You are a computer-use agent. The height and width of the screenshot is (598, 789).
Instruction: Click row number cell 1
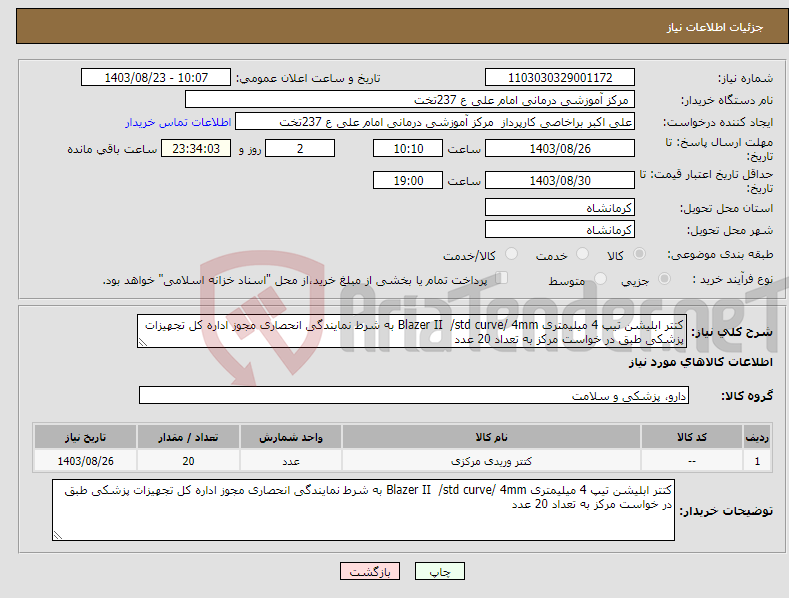click(x=757, y=461)
